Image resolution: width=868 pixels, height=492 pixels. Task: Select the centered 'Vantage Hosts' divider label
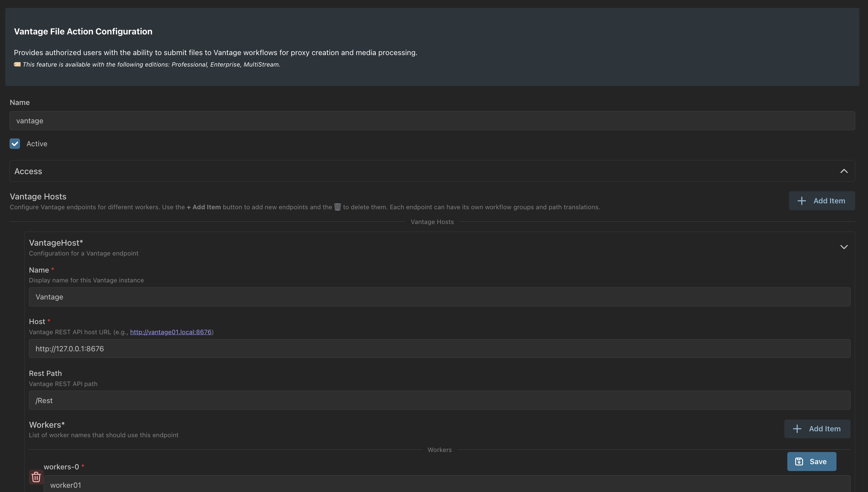(432, 222)
